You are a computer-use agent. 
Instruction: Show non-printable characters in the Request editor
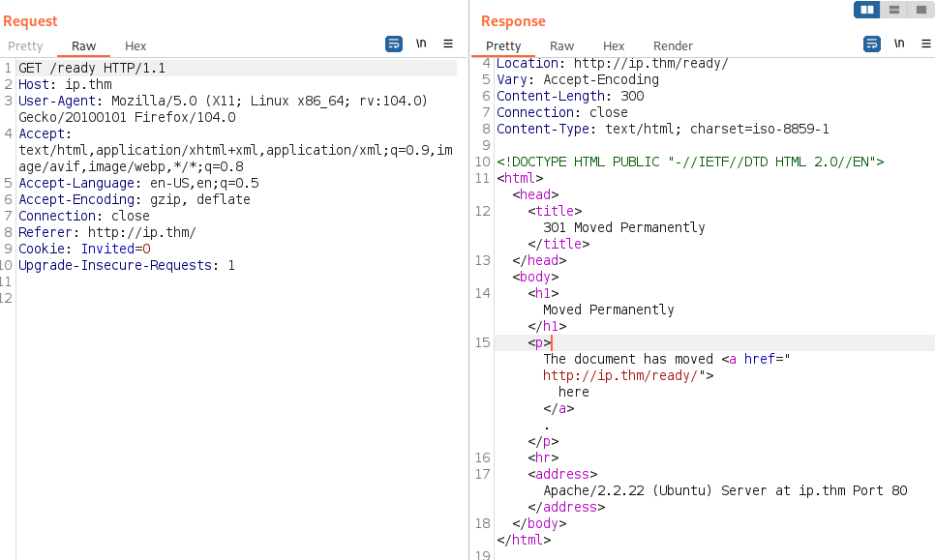click(x=420, y=44)
